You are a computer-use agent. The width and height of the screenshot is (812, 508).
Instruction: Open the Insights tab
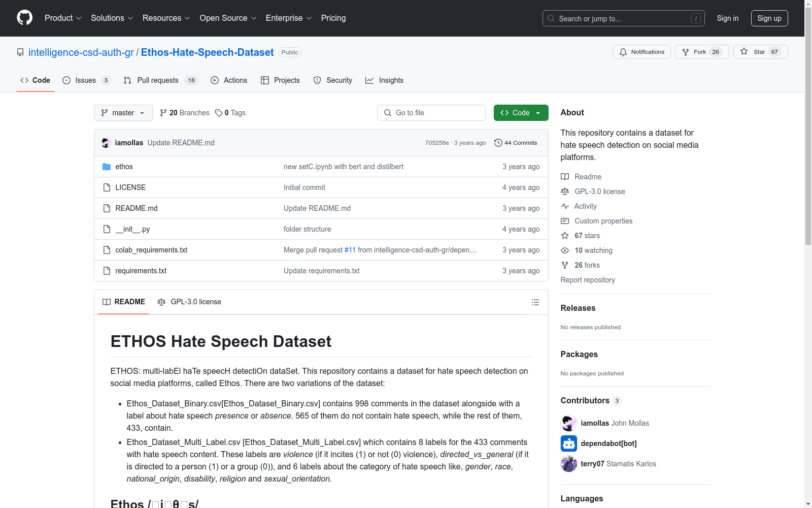coord(385,80)
